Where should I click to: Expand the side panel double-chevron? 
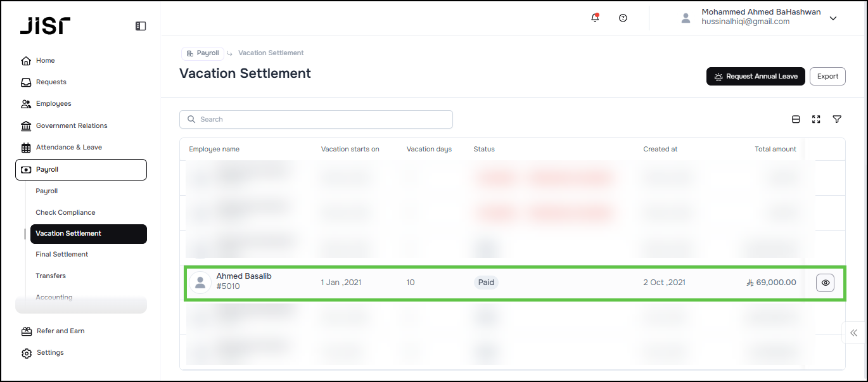(x=853, y=333)
